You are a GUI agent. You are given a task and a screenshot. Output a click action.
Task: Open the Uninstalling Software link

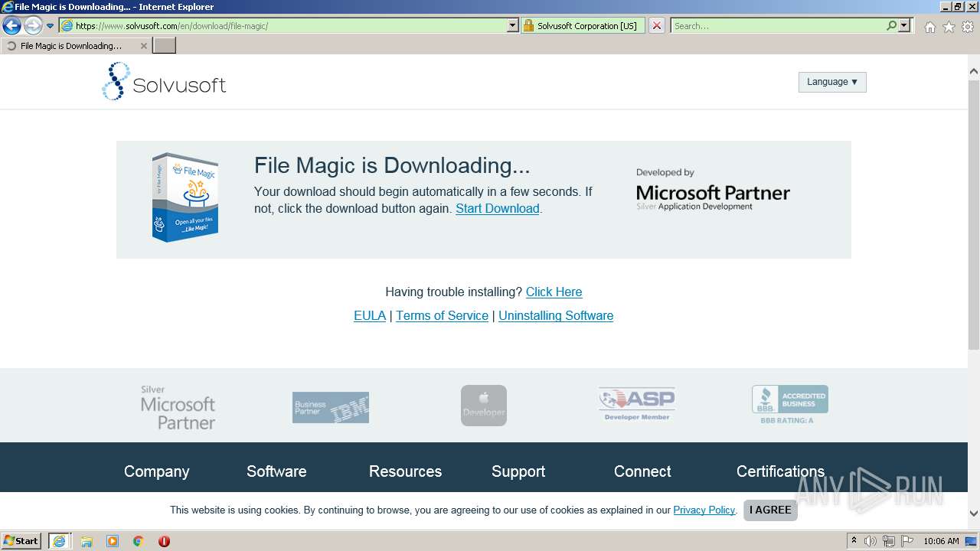click(x=556, y=315)
